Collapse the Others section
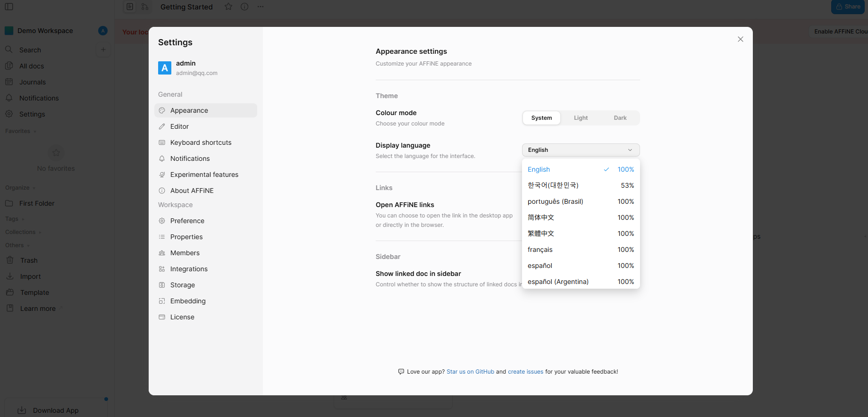Viewport: 868px width, 417px height. click(17, 245)
